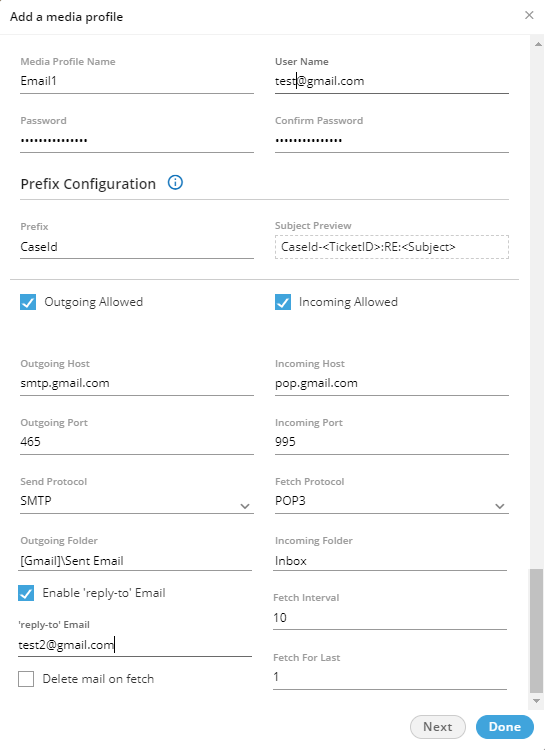Click the Prefix Configuration info icon

(175, 183)
